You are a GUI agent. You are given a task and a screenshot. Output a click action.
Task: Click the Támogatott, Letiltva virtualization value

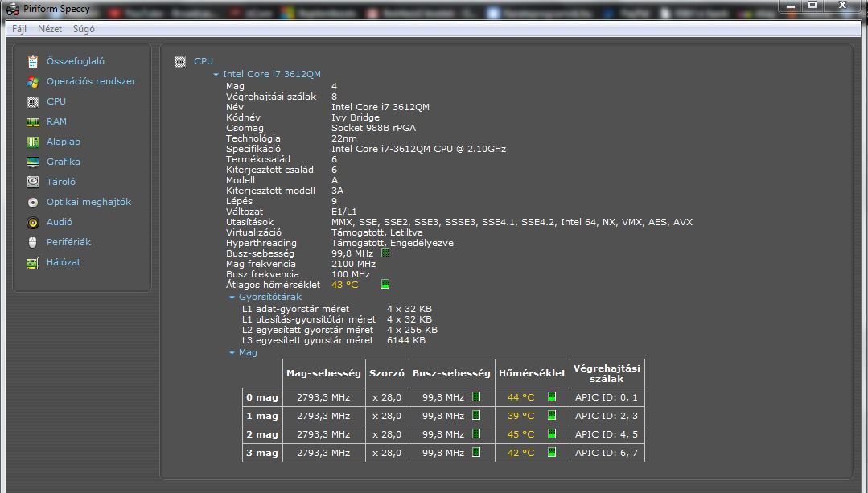377,232
